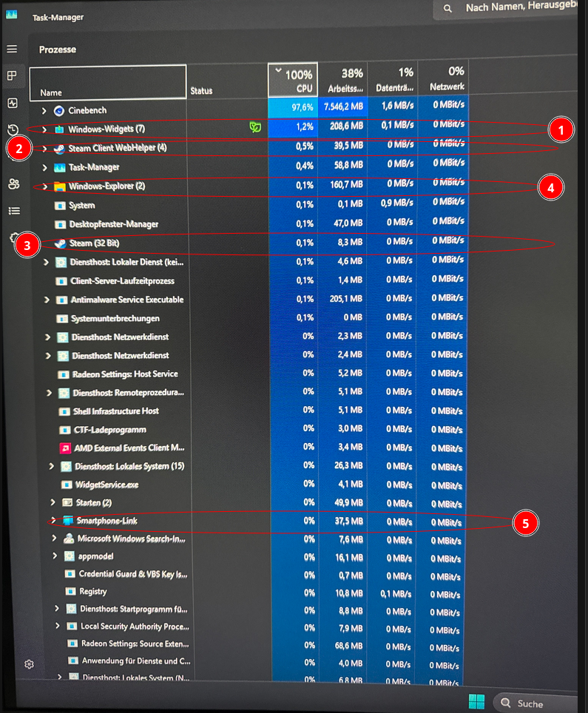This screenshot has width=588, height=713.
Task: Expand the Task-Manager process group
Action: pyautogui.click(x=44, y=168)
